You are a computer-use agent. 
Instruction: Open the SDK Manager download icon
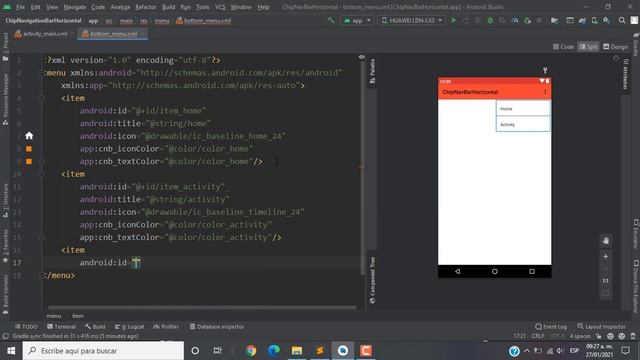click(607, 20)
